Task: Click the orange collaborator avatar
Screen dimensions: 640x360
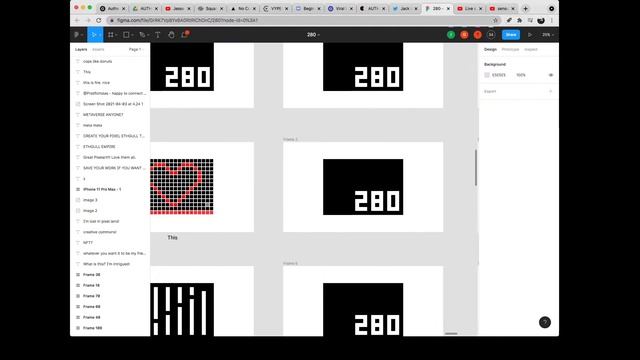Action: pyautogui.click(x=464, y=35)
